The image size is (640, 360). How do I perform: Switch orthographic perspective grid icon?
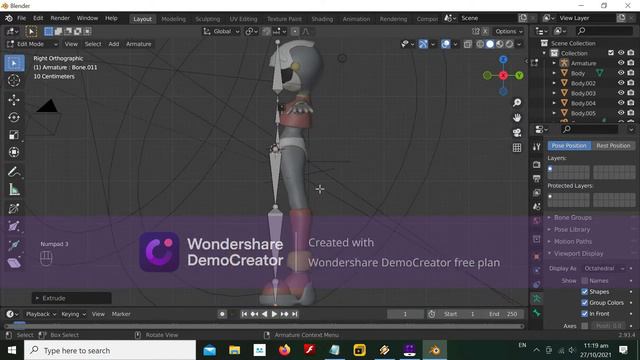click(517, 148)
